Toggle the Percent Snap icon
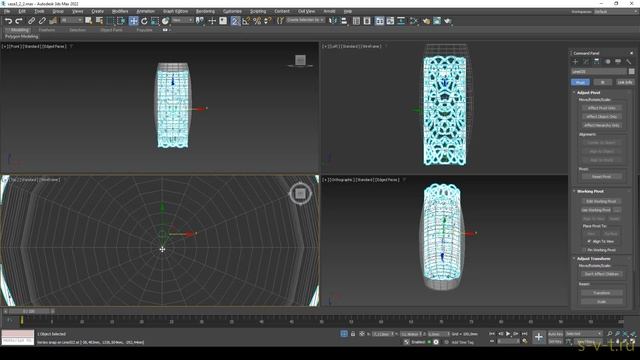Image resolution: width=640 pixels, height=360 pixels. (x=257, y=21)
